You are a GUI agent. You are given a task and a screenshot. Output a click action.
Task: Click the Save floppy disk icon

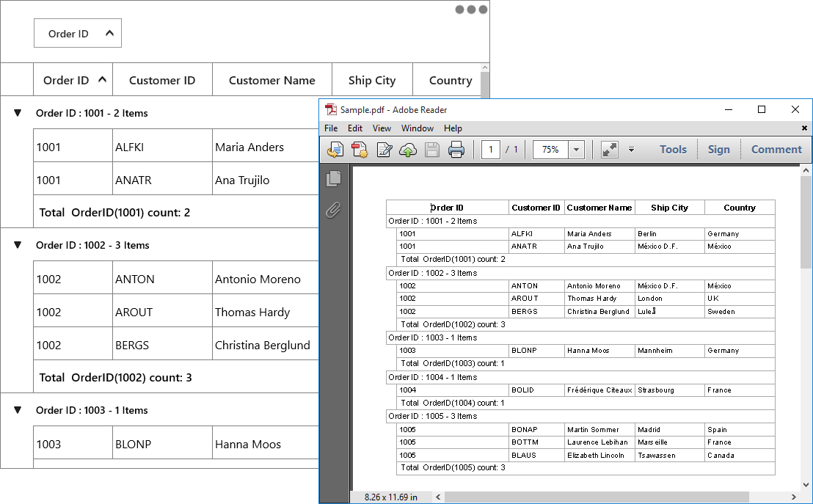(432, 150)
